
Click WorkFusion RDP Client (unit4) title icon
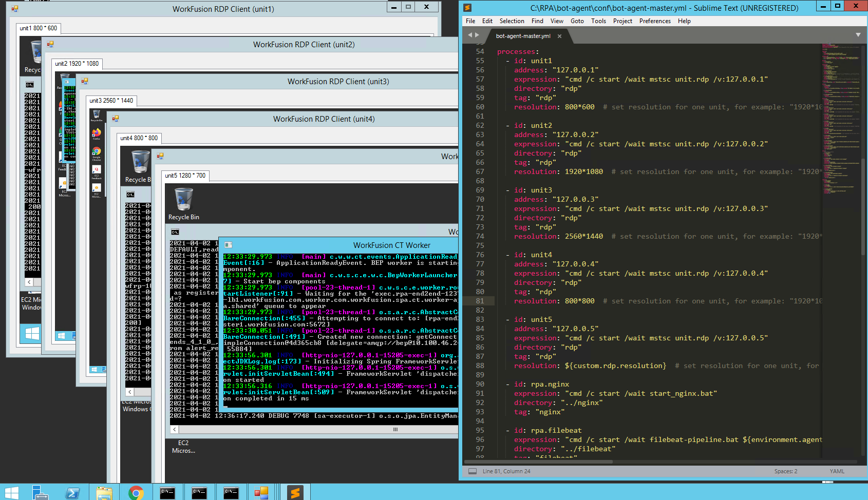116,119
